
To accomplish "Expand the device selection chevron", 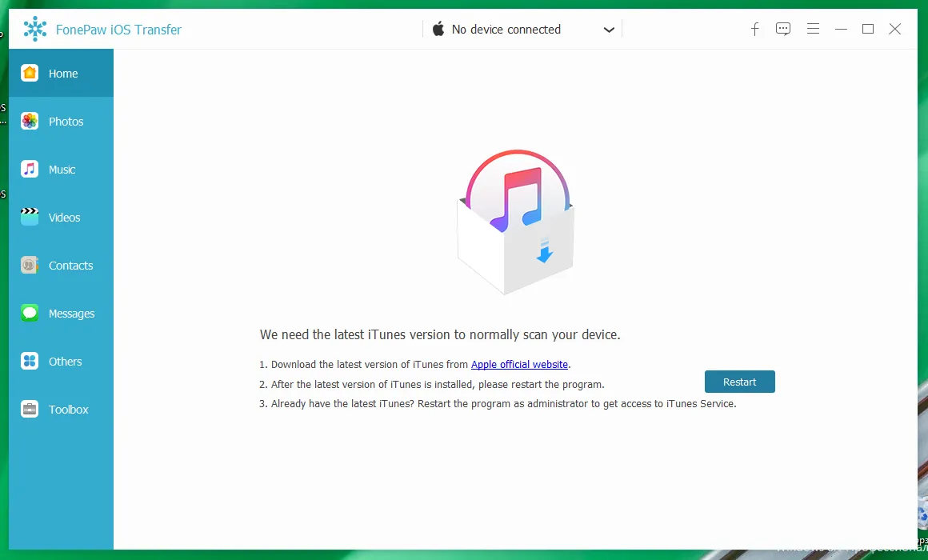I will point(609,30).
